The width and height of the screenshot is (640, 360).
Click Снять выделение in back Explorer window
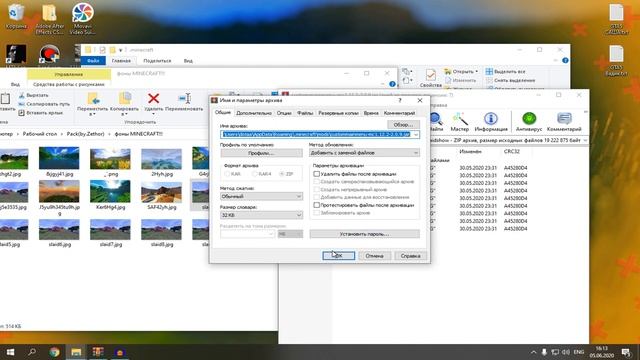click(x=510, y=80)
